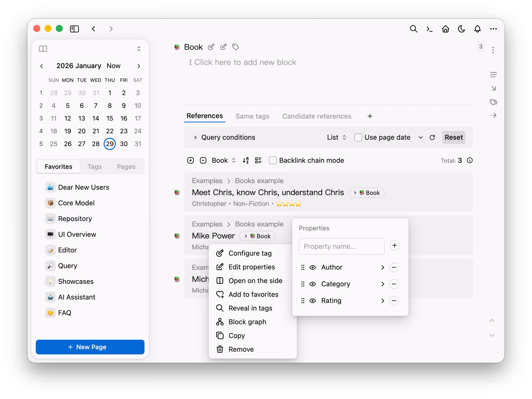This screenshot has width=532, height=399.
Task: Open notifications bell icon
Action: [x=477, y=29]
